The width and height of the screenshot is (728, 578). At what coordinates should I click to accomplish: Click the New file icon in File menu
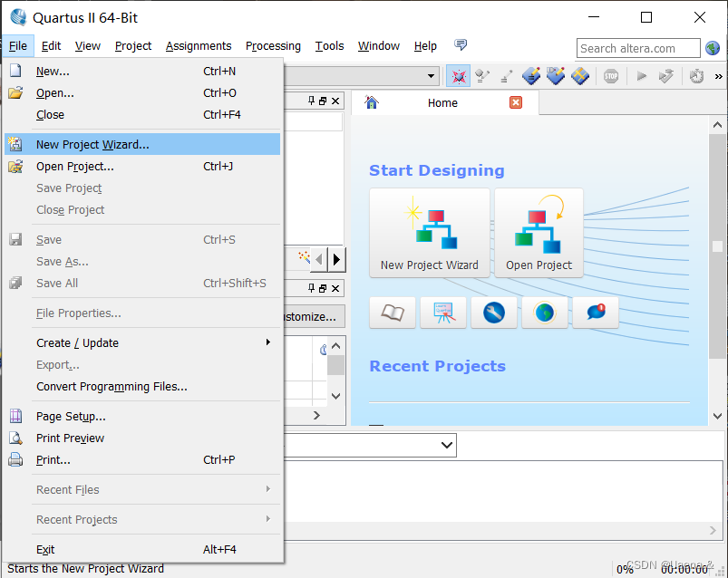coord(15,71)
